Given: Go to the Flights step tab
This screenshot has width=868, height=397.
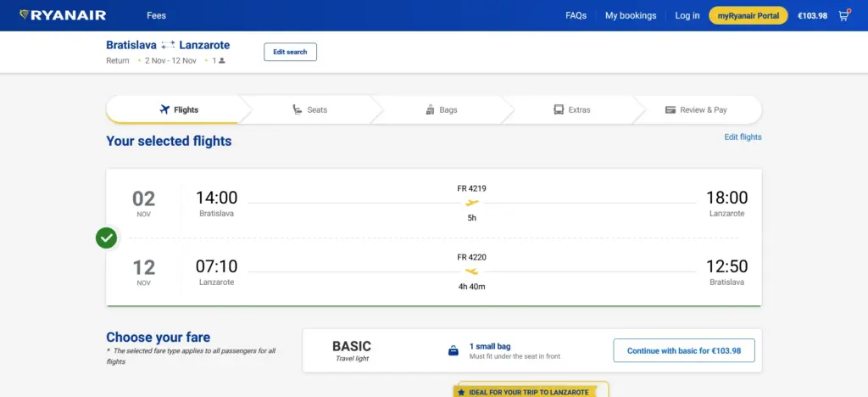Looking at the screenshot, I should point(173,109).
